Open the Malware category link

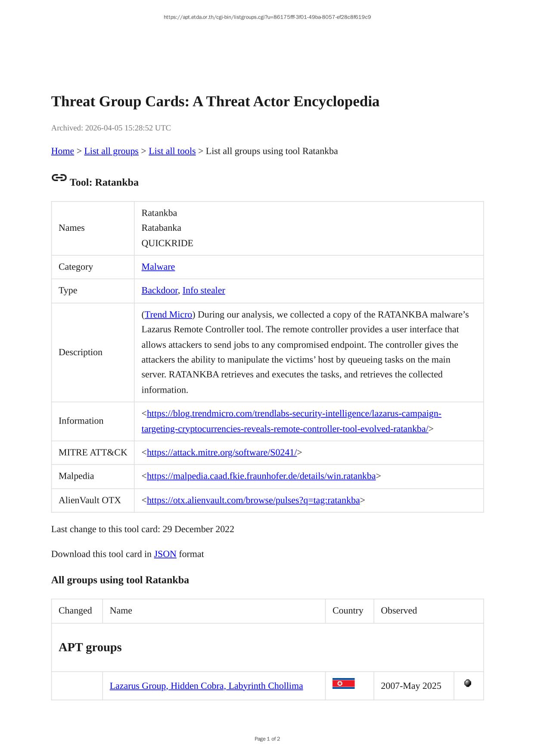click(x=158, y=267)
